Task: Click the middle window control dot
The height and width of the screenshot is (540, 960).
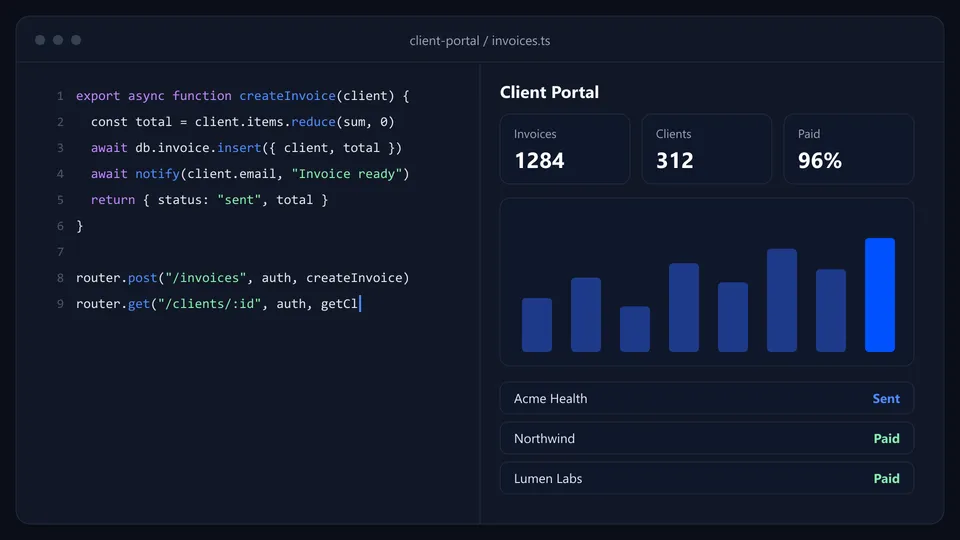Action: coord(58,40)
